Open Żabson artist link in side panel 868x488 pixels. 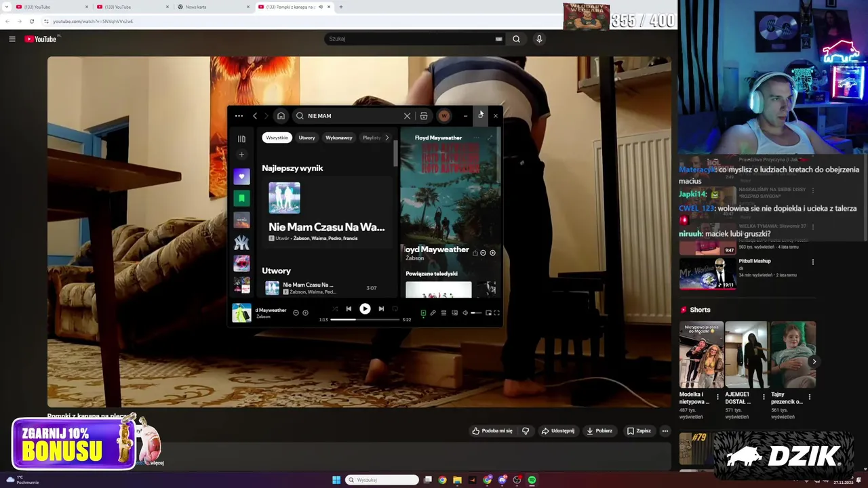click(414, 258)
